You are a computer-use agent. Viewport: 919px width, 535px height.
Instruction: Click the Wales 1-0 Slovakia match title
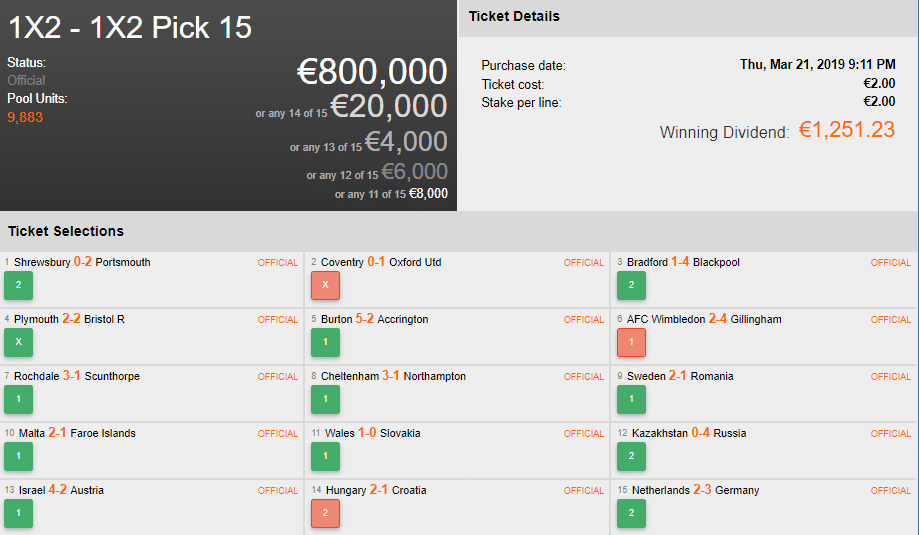(370, 434)
